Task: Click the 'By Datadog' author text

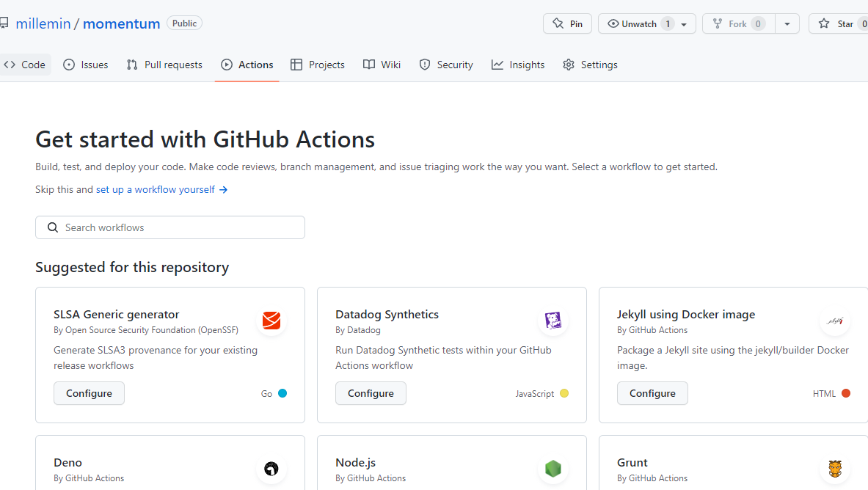Action: point(357,330)
